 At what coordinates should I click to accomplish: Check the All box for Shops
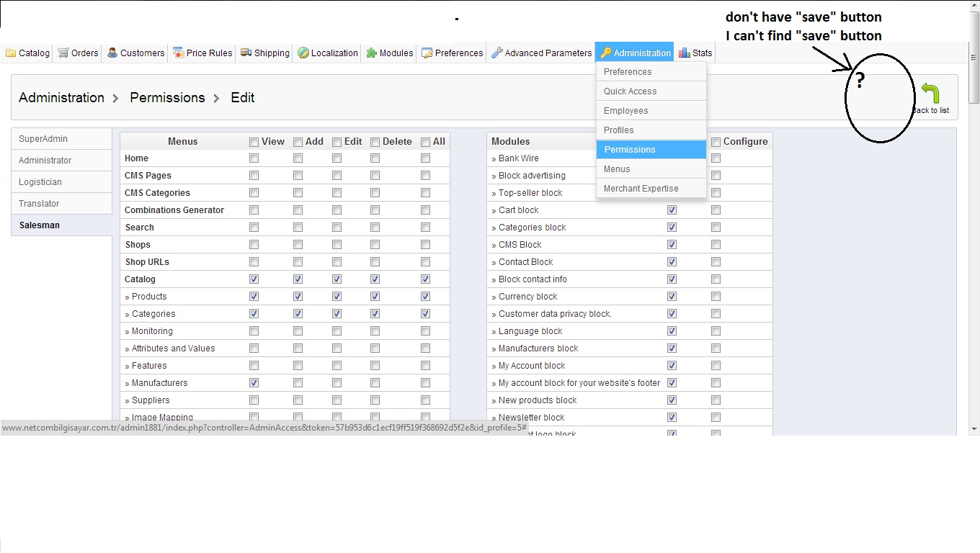(425, 245)
